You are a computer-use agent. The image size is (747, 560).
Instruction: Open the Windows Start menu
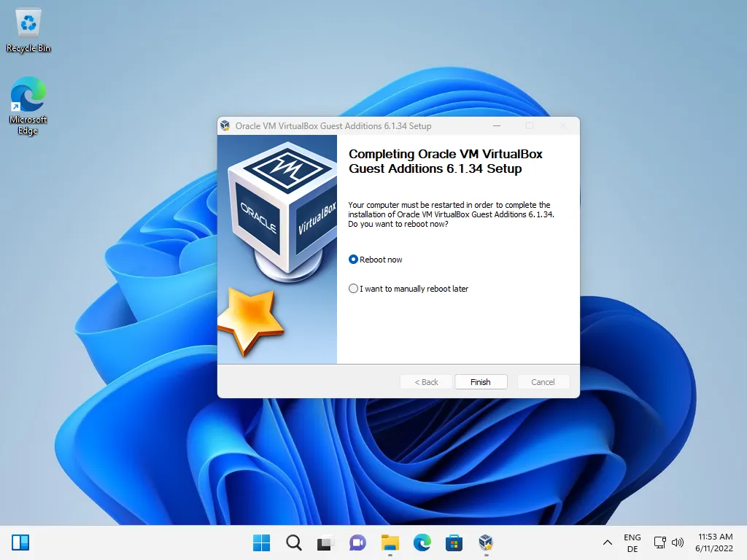[261, 542]
